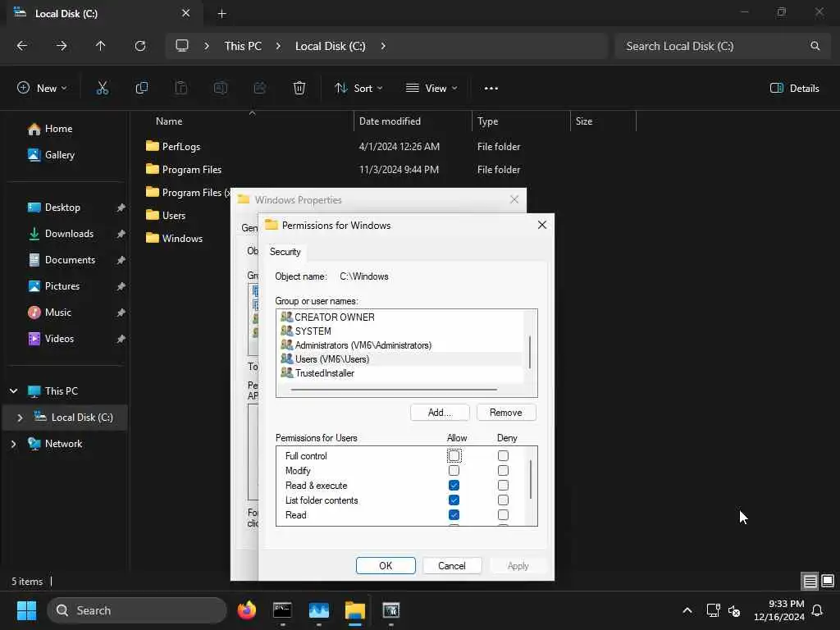840x630 pixels.
Task: Click the muted volume tray icon
Action: [x=734, y=610]
